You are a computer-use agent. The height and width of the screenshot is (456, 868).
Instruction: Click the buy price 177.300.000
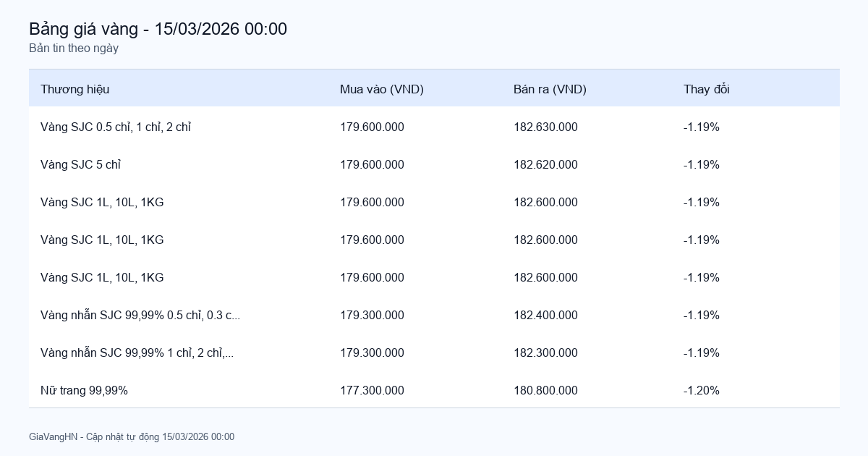point(372,391)
